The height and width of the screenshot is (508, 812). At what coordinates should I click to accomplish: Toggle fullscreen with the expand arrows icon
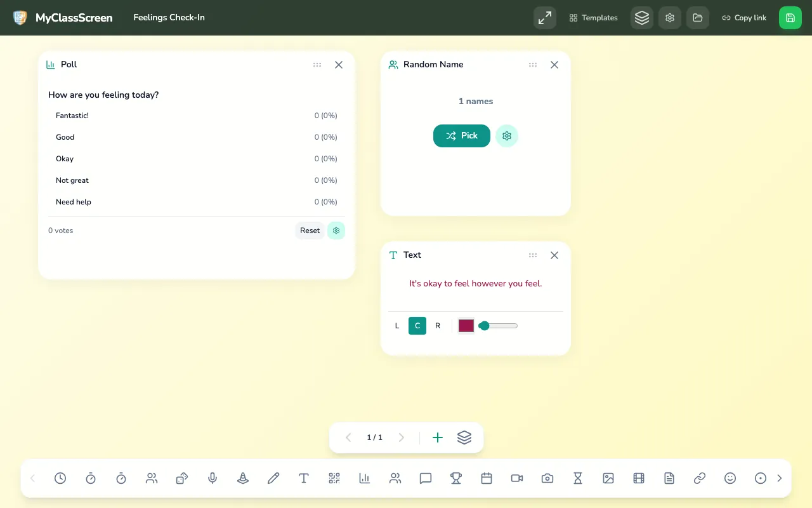545,18
